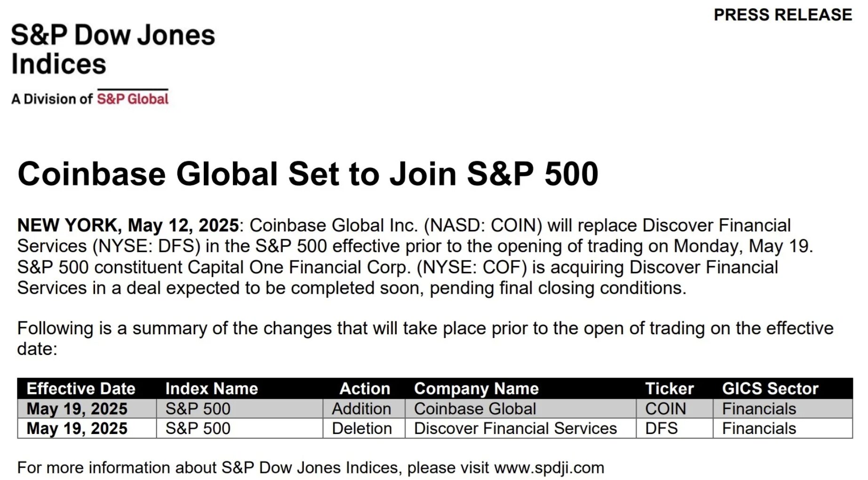The width and height of the screenshot is (868, 480).
Task: Select the Discover Financial Services table cell
Action: pyautogui.click(x=520, y=429)
